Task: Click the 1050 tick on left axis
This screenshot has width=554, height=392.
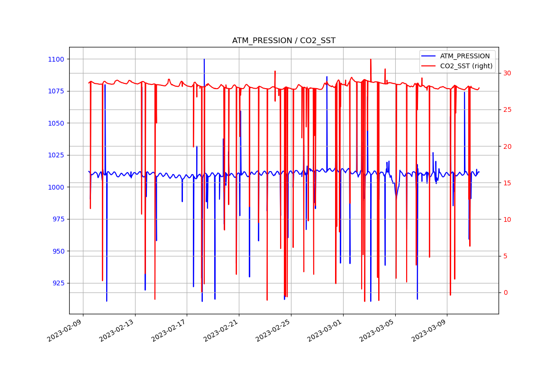Action: (x=56, y=123)
